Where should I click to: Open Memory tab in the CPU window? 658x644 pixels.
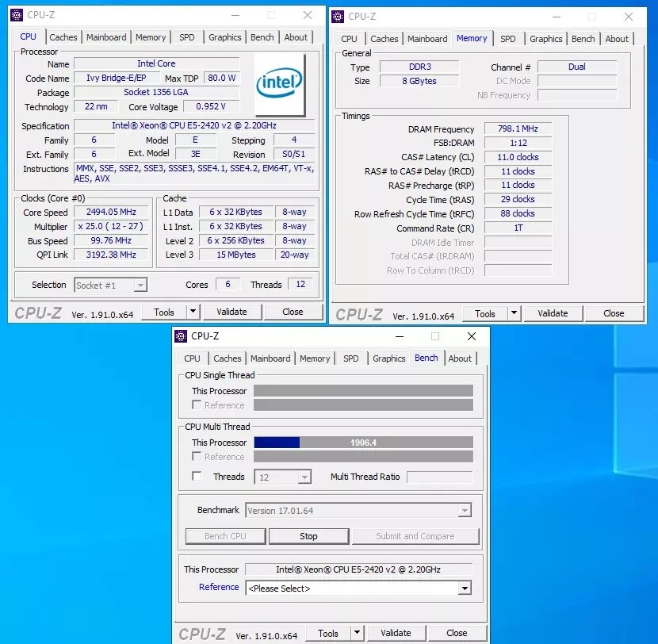click(151, 37)
